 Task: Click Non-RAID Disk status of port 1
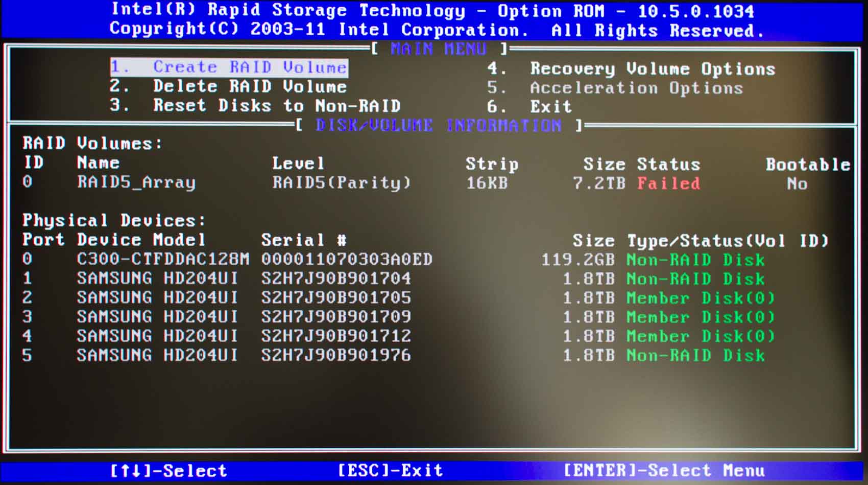[696, 279]
